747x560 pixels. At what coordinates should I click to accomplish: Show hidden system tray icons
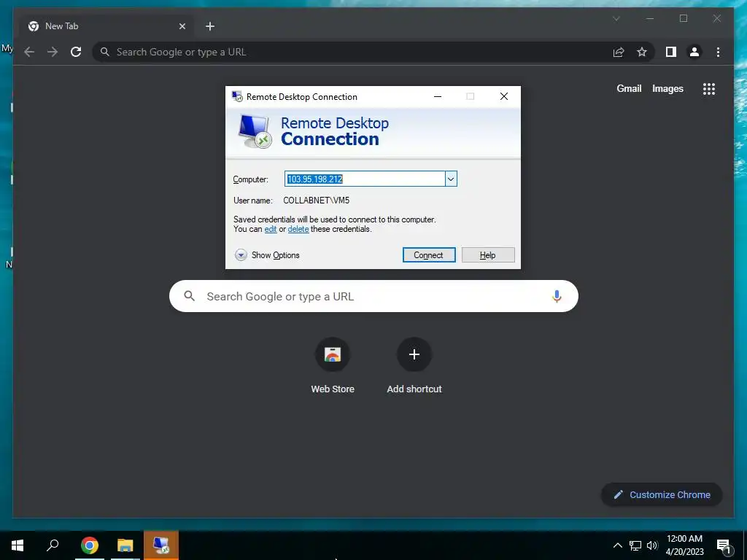point(617,545)
